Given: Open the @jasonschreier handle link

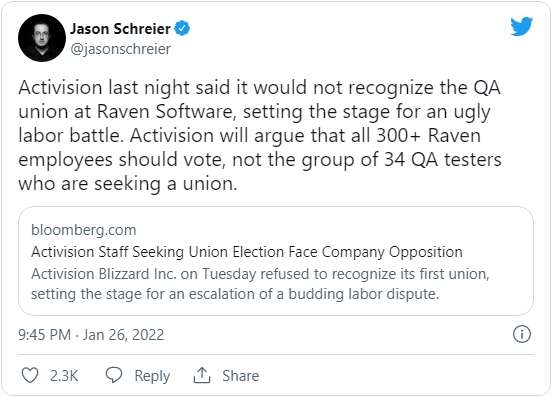Looking at the screenshot, I should 120,49.
